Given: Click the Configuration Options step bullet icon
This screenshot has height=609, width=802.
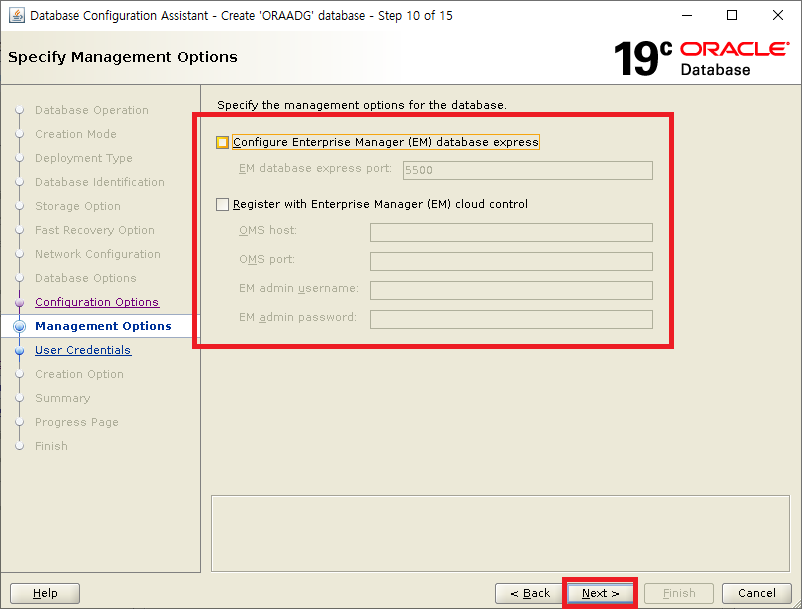Looking at the screenshot, I should coord(19,303).
